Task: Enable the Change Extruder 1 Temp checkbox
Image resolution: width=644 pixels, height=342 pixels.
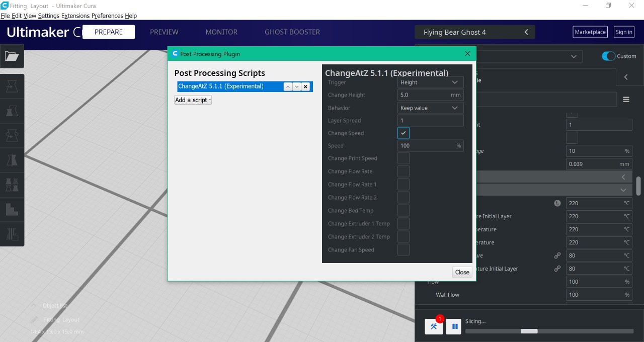Action: [404, 224]
